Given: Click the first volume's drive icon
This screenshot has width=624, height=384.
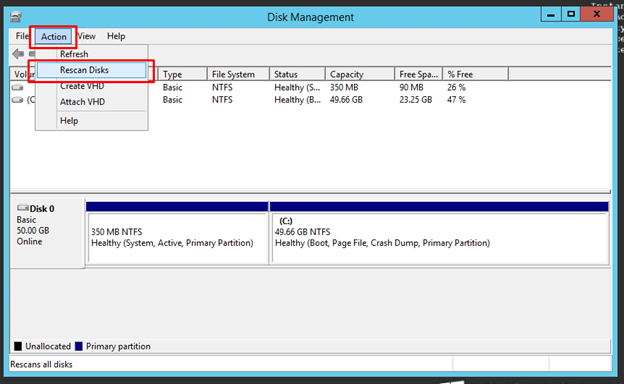Looking at the screenshot, I should pyautogui.click(x=18, y=88).
